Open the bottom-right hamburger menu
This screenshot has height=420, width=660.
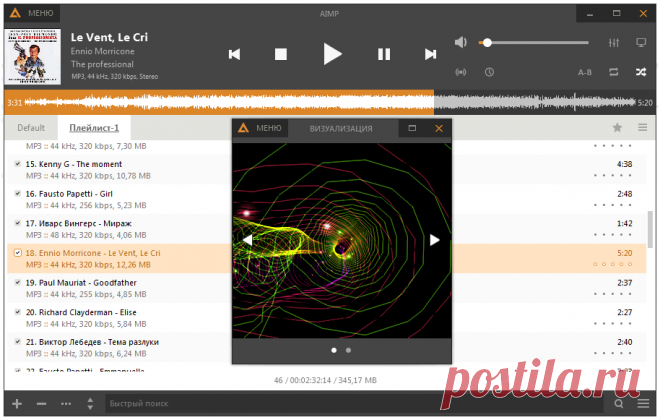click(643, 404)
